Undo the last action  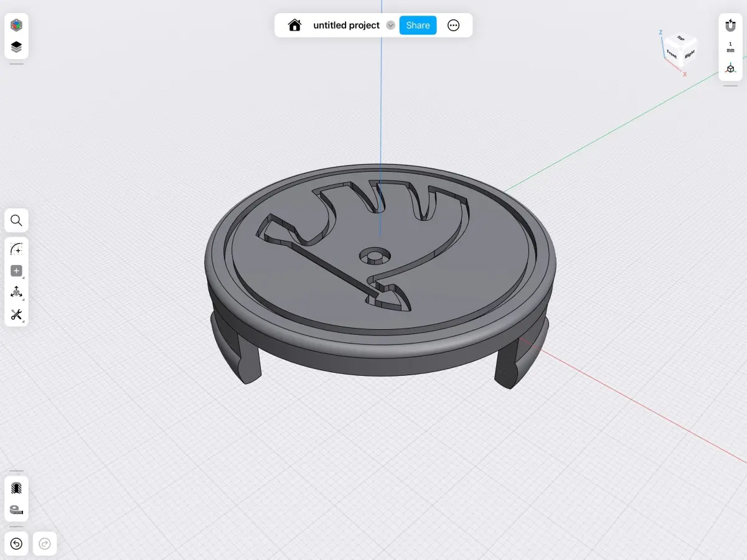(17, 544)
